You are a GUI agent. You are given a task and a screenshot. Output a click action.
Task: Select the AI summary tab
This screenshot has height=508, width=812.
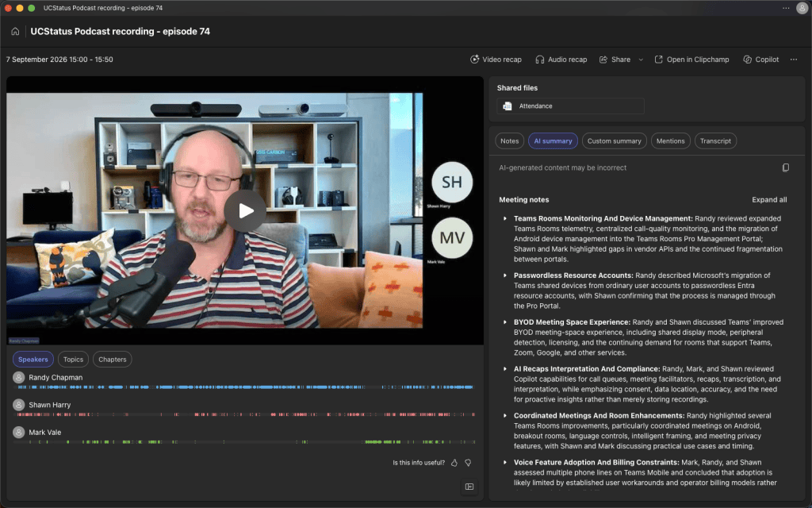tap(553, 141)
